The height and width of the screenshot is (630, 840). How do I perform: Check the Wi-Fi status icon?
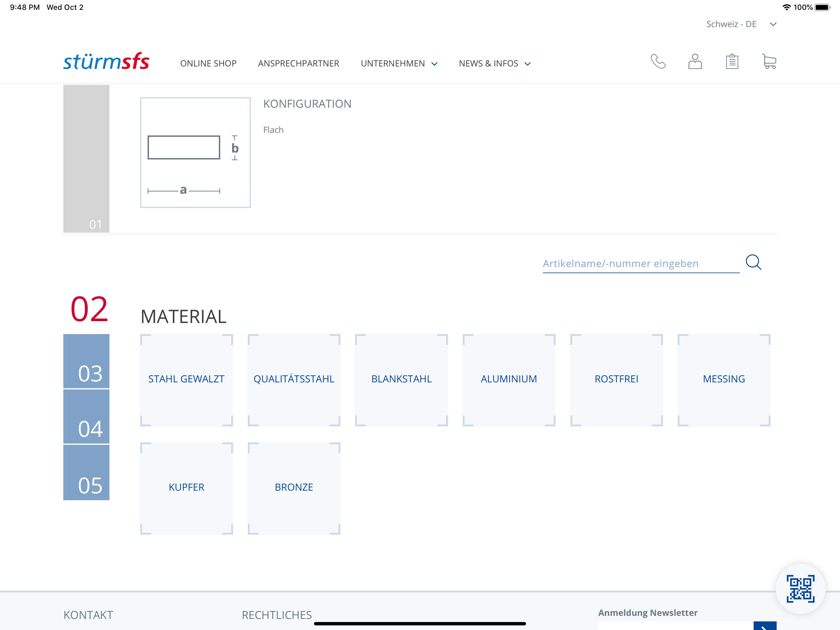[787, 7]
